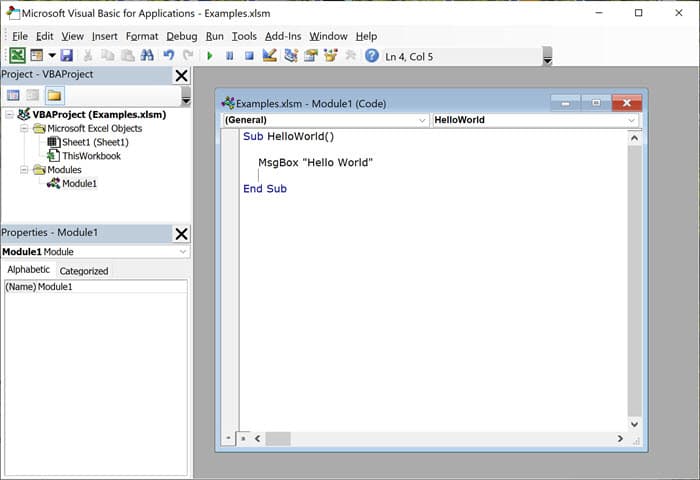Run the macro with green play icon

click(x=210, y=56)
